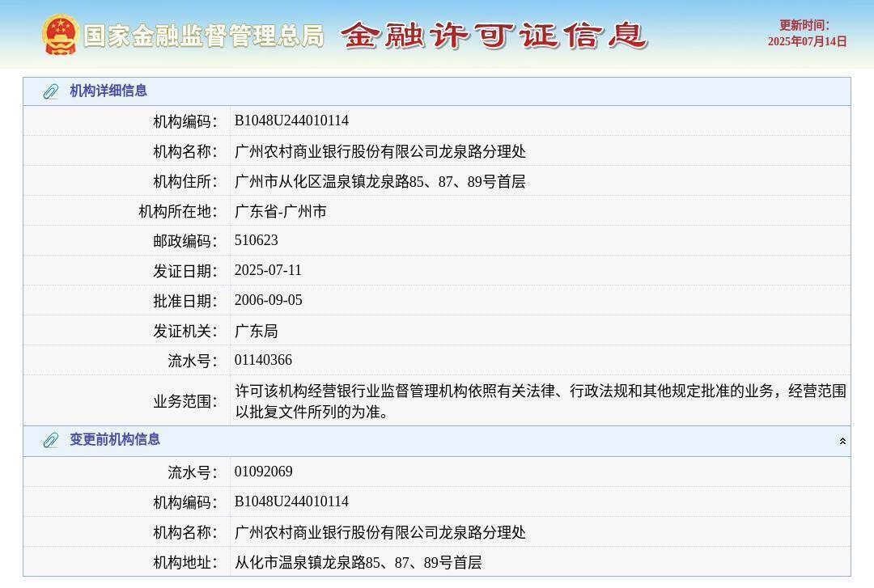Click the paperclip icon beside 变更前机构信息
The height and width of the screenshot is (588, 874).
pyautogui.click(x=50, y=440)
